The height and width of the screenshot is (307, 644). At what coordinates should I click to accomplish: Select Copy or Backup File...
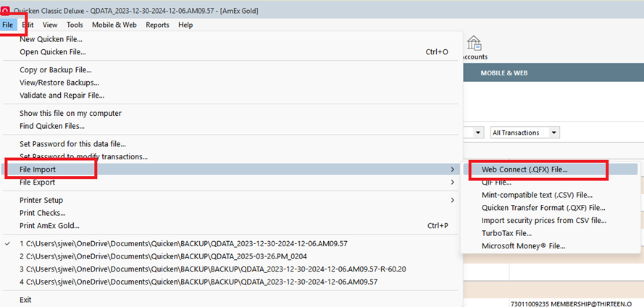56,70
